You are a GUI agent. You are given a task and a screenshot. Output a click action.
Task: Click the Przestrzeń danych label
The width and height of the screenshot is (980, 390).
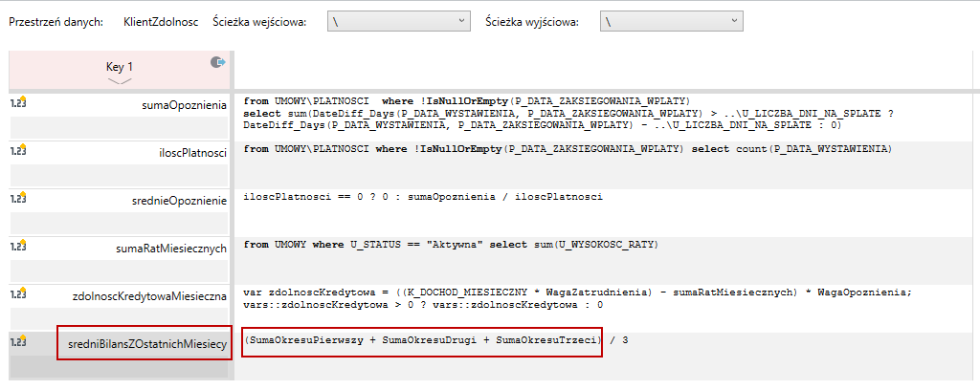pos(55,22)
